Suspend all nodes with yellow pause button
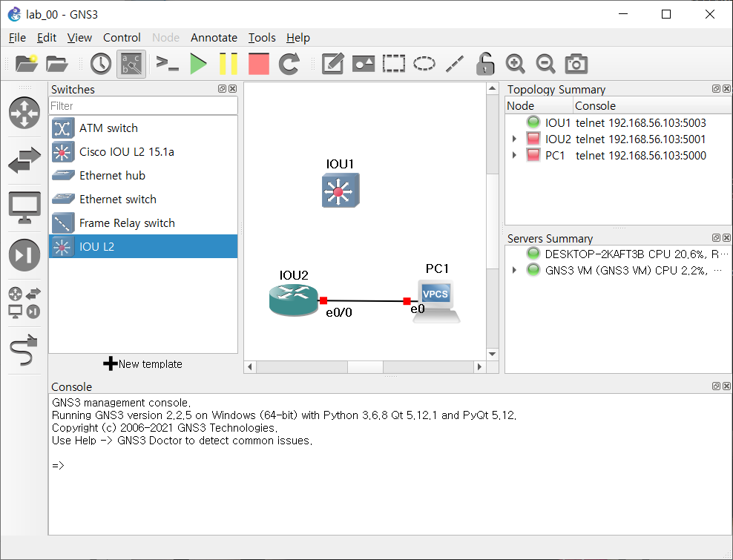The height and width of the screenshot is (560, 733). pyautogui.click(x=229, y=64)
